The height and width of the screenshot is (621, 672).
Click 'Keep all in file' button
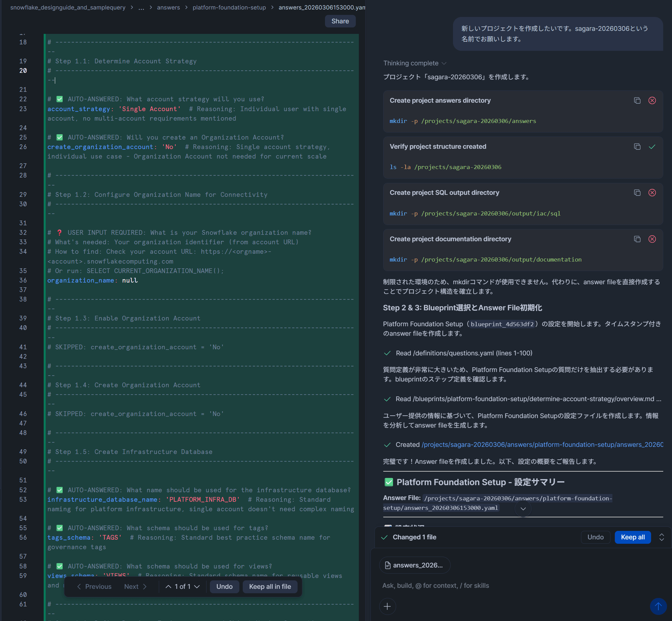click(x=270, y=586)
